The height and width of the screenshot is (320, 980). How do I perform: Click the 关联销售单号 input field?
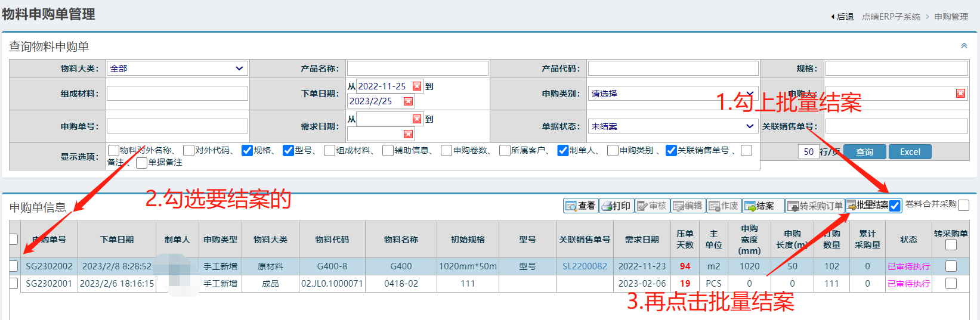(x=896, y=126)
